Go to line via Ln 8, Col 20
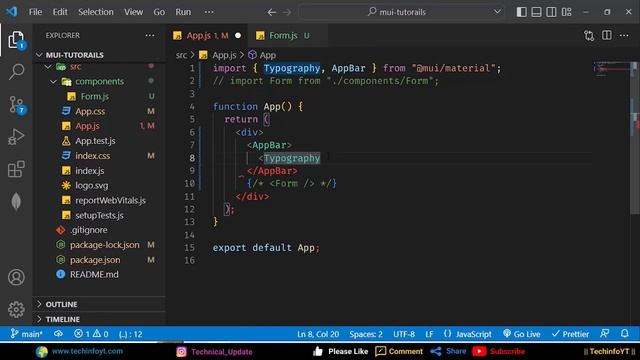Screen dimensions: 640x360 318,334
